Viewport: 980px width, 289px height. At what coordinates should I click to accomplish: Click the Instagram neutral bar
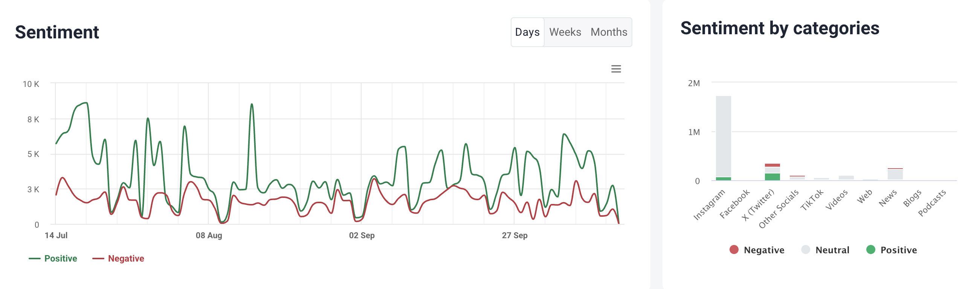point(723,135)
